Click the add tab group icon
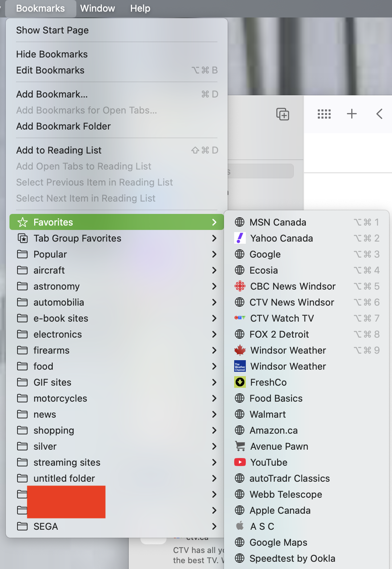 click(283, 114)
